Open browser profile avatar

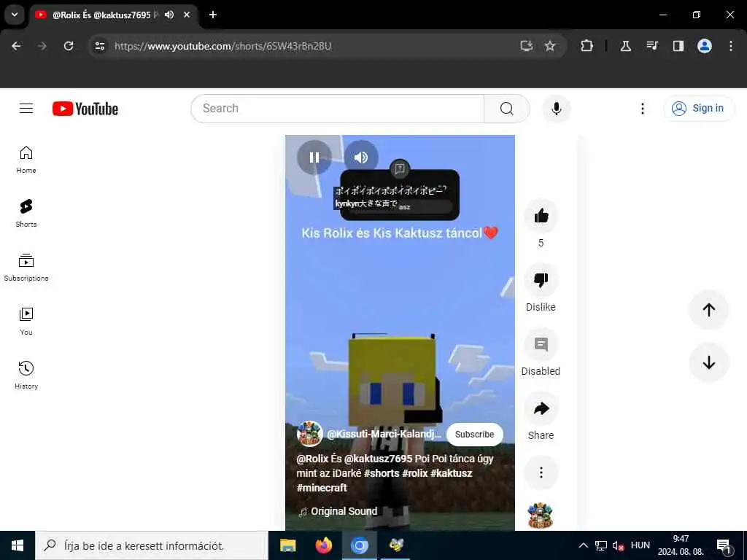point(705,46)
